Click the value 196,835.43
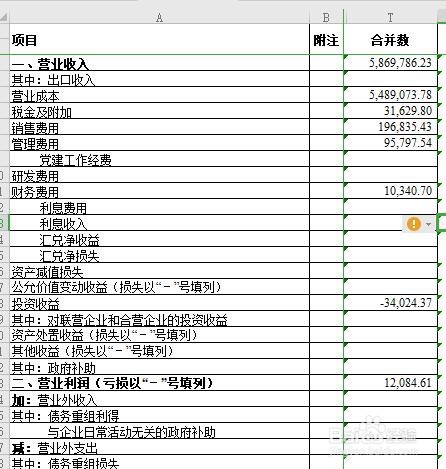The height and width of the screenshot is (469, 446). pyautogui.click(x=405, y=127)
